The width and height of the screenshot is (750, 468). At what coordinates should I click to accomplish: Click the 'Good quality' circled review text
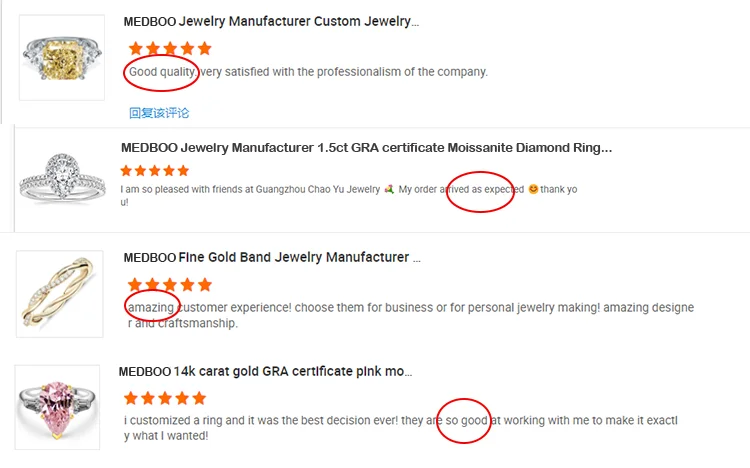161,72
